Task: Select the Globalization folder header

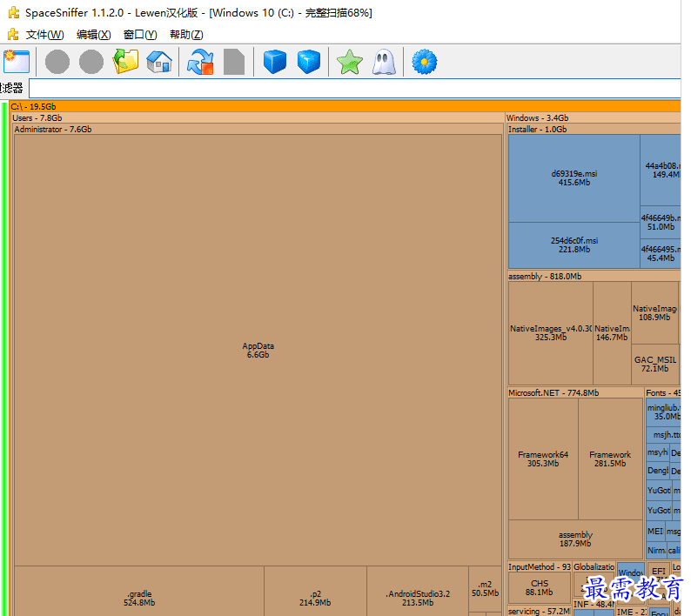Action: tap(594, 566)
